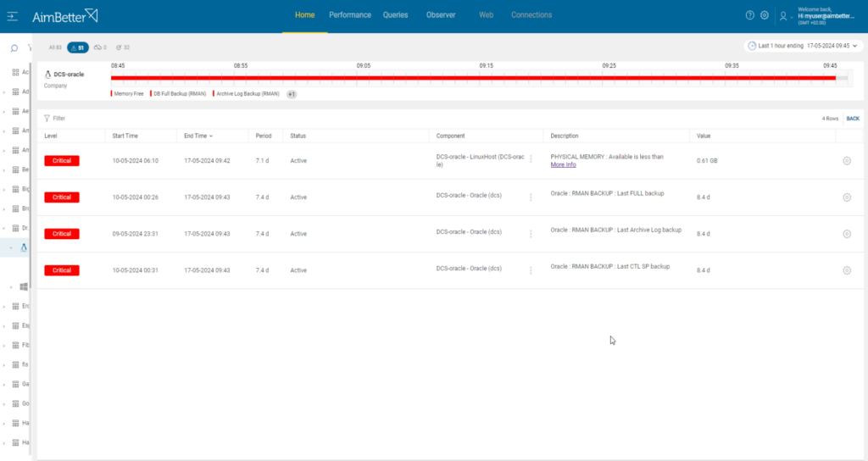Select the Windows host icon in sidebar tree
Image resolution: width=868 pixels, height=461 pixels.
24,286
